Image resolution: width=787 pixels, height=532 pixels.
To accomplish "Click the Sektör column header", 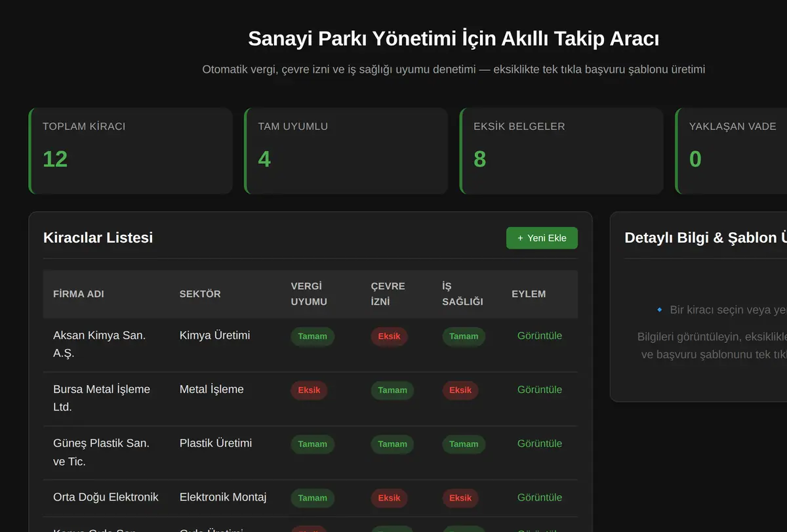I will pos(200,294).
